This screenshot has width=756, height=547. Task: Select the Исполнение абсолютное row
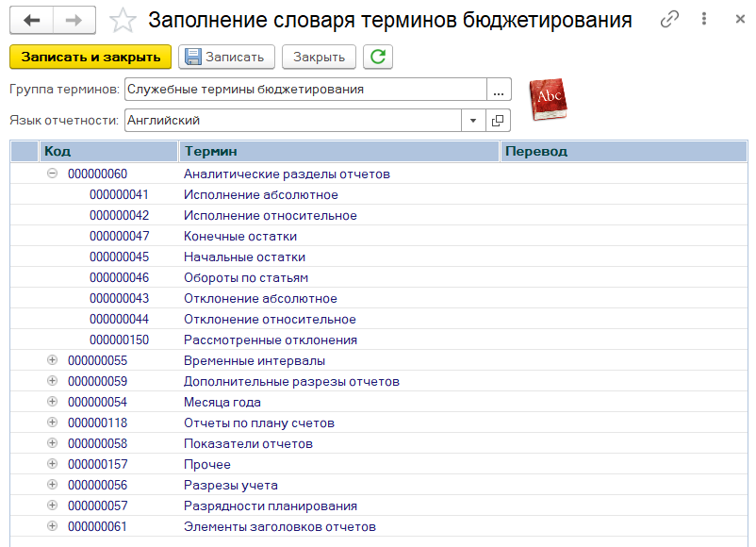[x=261, y=194]
